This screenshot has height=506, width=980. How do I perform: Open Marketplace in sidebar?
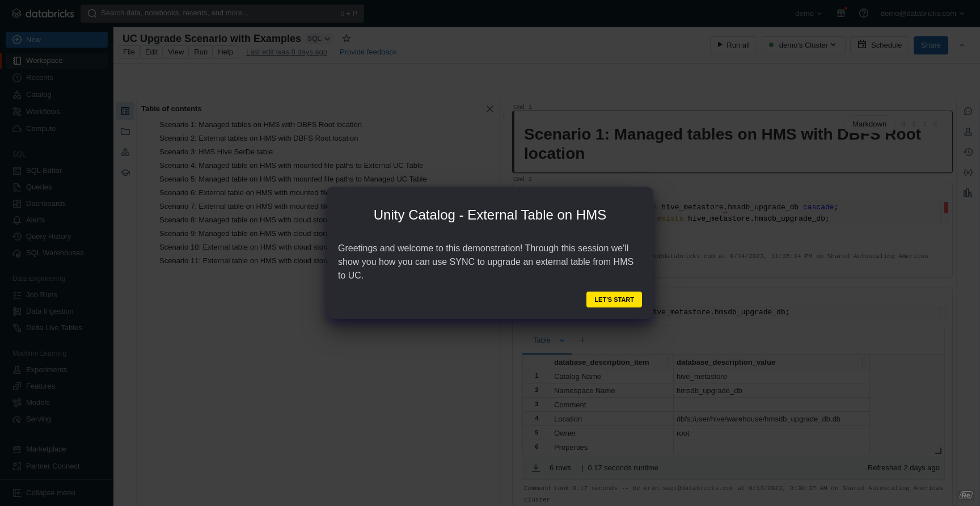tap(57, 449)
